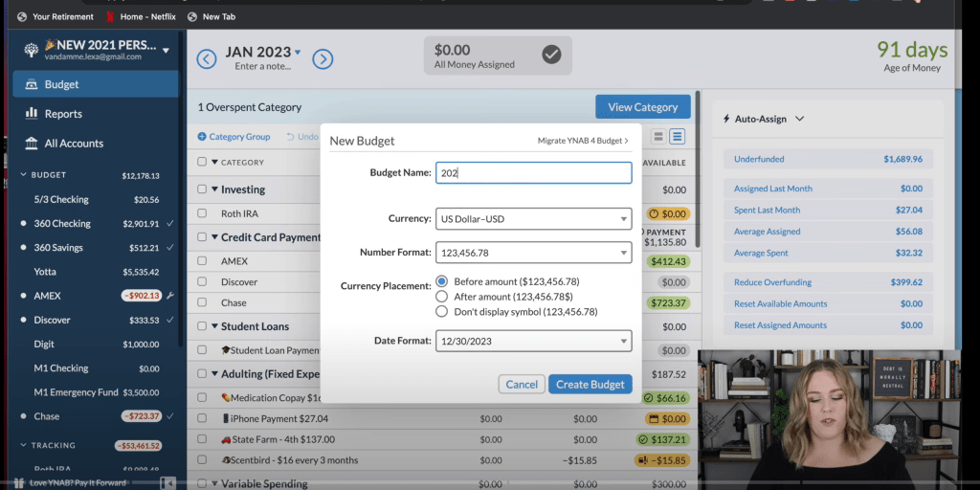Image resolution: width=980 pixels, height=490 pixels.
Task: Collapse the Adulting (Fixed Expenses) group
Action: coord(214,374)
